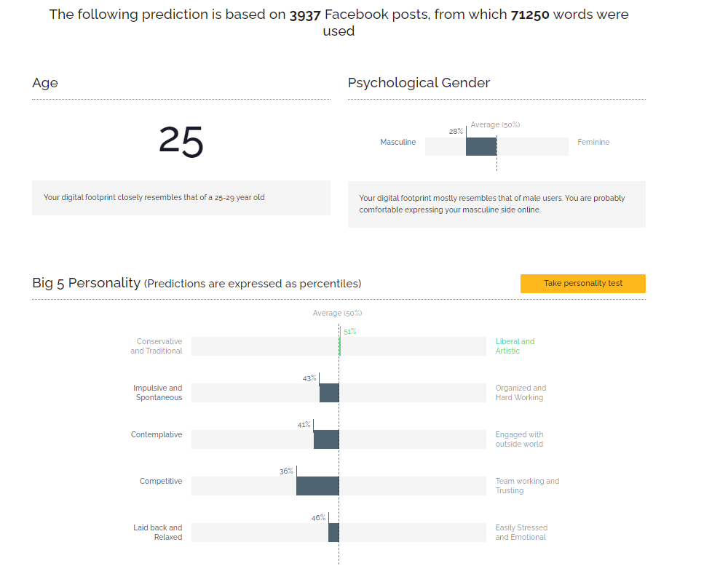Click the Conservative and Traditional label

tap(157, 346)
